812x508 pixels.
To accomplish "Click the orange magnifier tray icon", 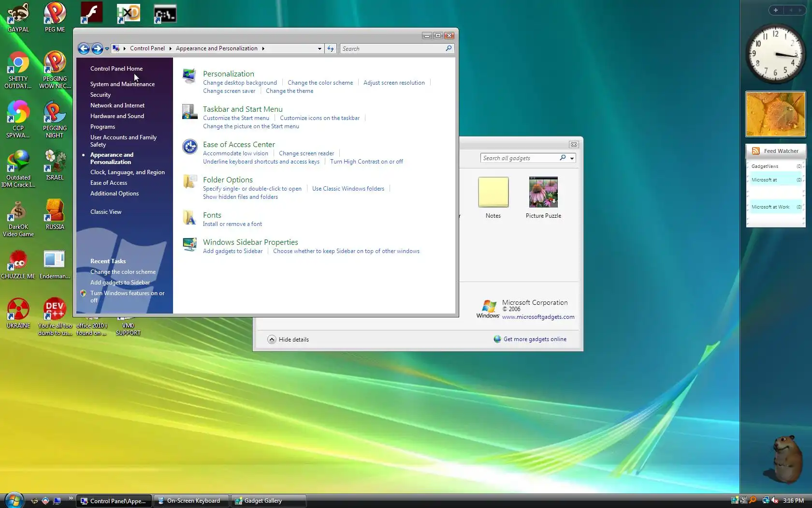I will coord(753,500).
